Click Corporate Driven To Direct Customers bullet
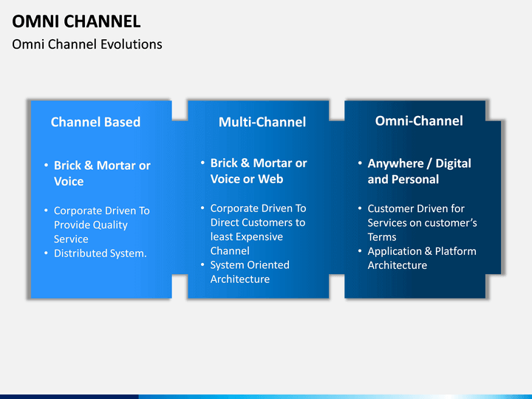Viewport: 532px width, 399px height. (258, 229)
